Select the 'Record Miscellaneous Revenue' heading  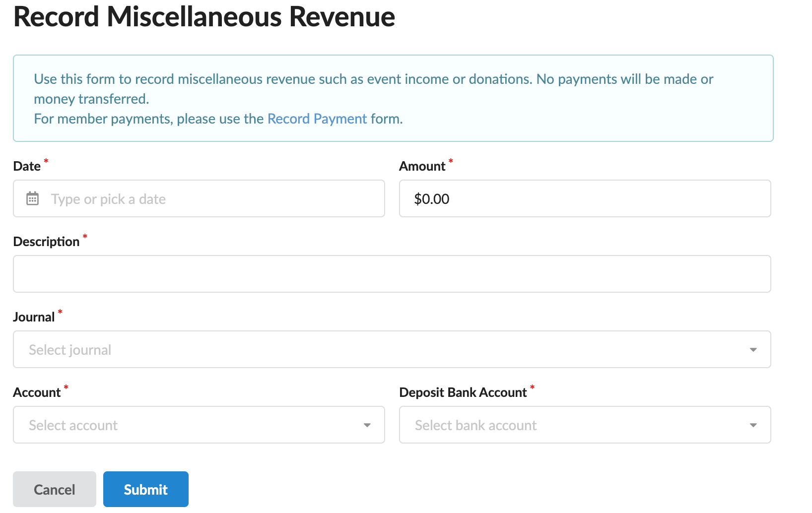tap(204, 16)
